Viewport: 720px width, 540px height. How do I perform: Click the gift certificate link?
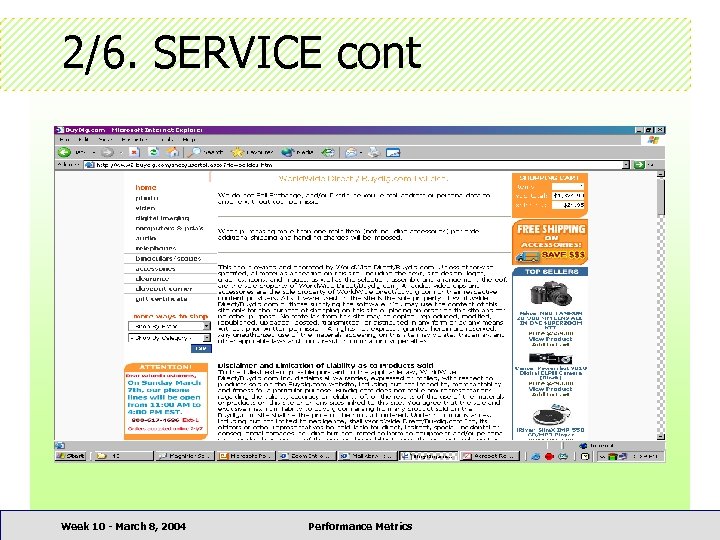(161, 299)
